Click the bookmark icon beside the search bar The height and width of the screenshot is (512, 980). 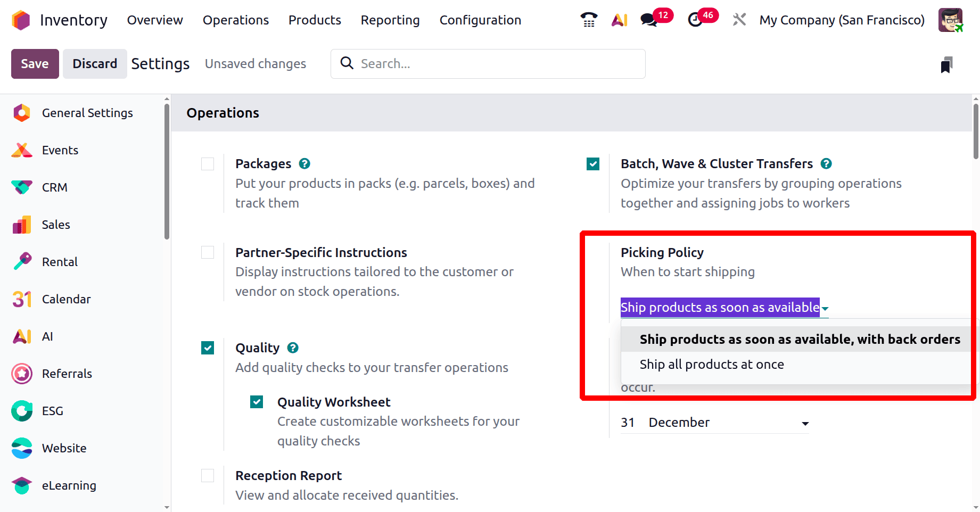coord(946,65)
